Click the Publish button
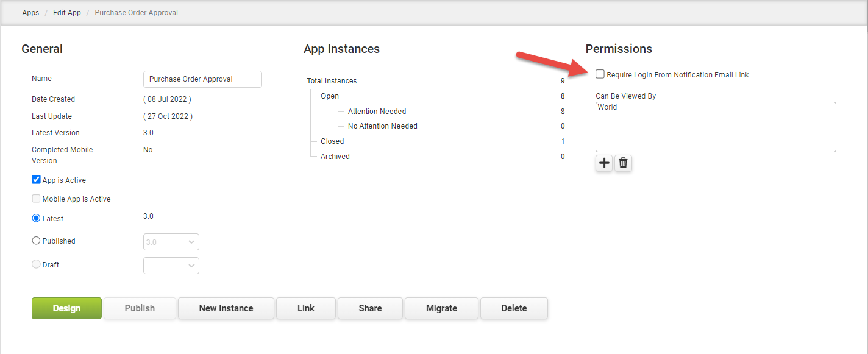Screen dimensions: 868x354 click(140, 308)
